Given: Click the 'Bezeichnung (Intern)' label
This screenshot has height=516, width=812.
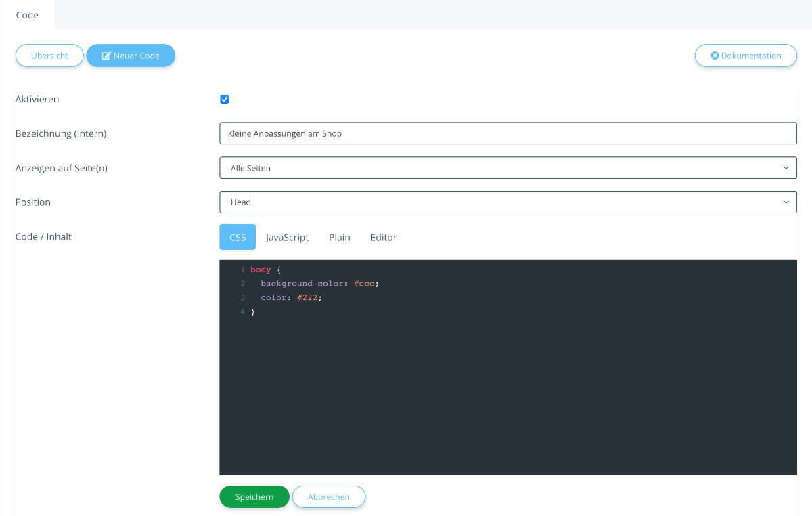Looking at the screenshot, I should point(61,133).
